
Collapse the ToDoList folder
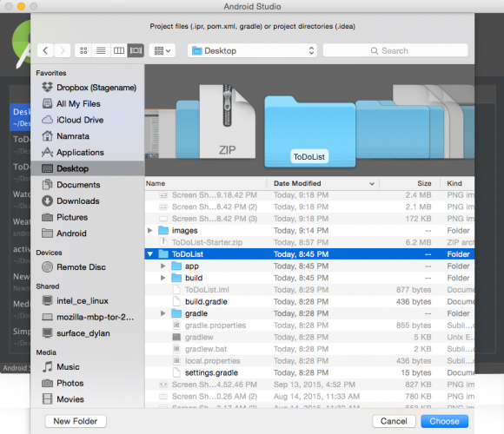tap(149, 254)
